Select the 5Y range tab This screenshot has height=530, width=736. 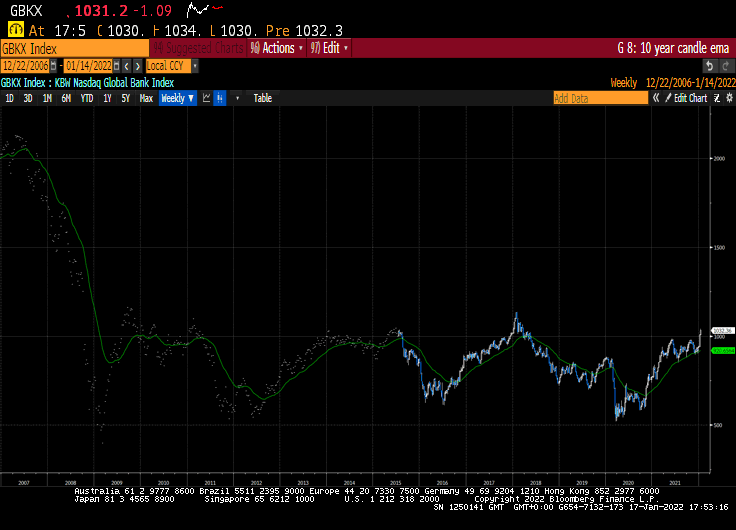(x=125, y=98)
